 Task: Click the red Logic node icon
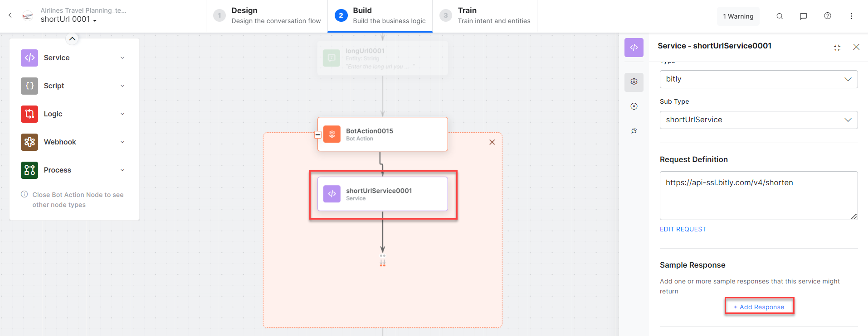point(29,114)
